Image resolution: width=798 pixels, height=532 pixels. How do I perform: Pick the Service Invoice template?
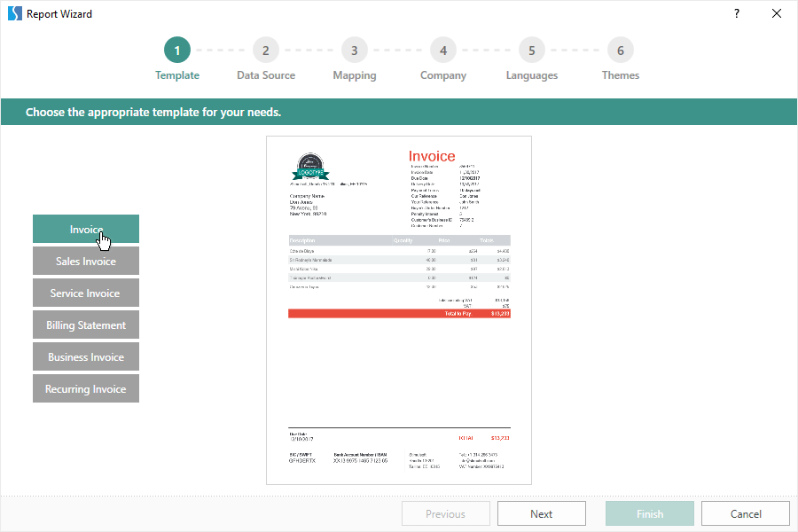tap(86, 293)
